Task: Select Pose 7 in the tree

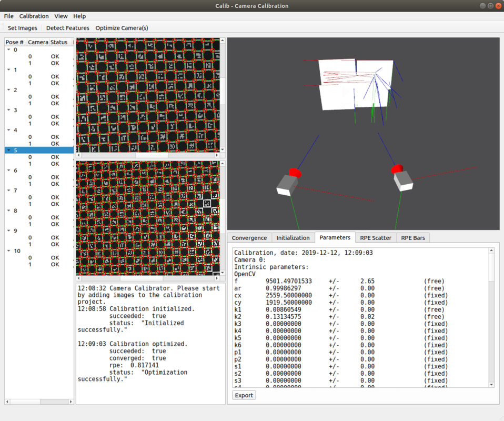Action: (x=16, y=191)
